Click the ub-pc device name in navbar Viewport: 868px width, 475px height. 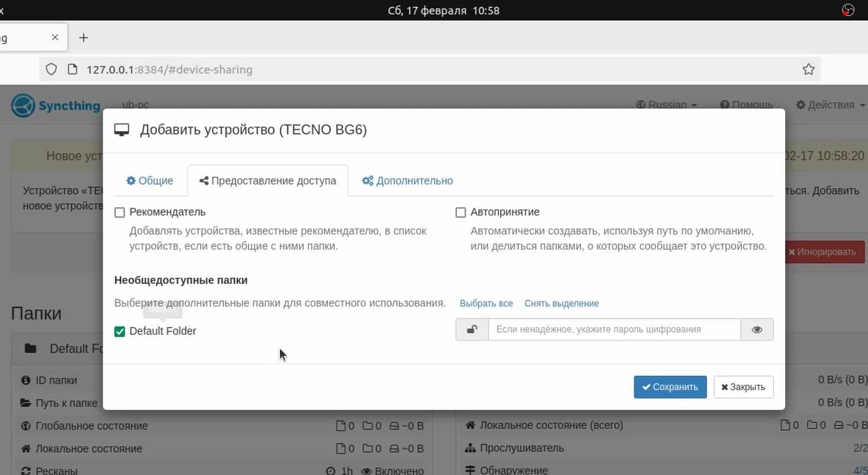click(x=135, y=105)
